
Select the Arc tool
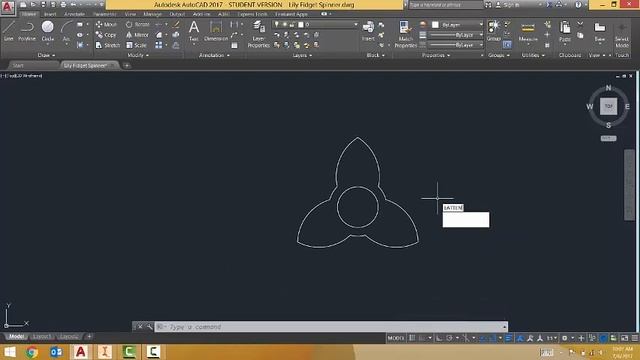coord(66,31)
